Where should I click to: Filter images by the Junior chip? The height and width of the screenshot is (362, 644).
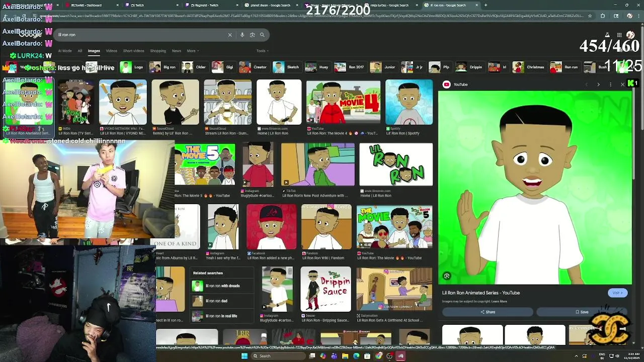(x=383, y=67)
